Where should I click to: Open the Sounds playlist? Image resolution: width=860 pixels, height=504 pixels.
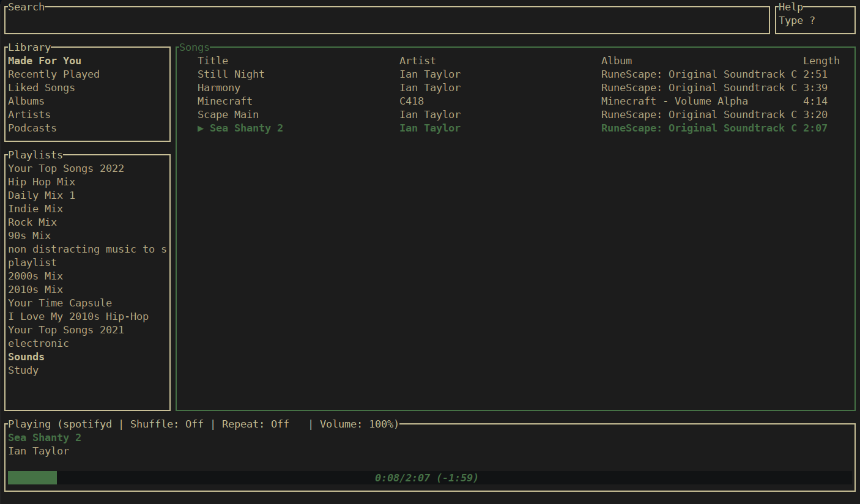(x=26, y=357)
